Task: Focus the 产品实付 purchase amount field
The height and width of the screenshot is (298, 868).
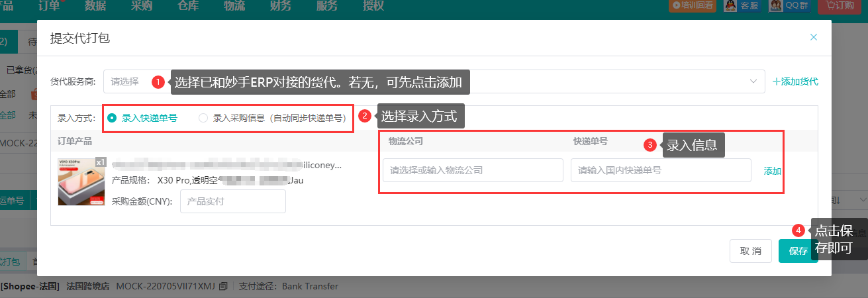Action: [x=232, y=201]
